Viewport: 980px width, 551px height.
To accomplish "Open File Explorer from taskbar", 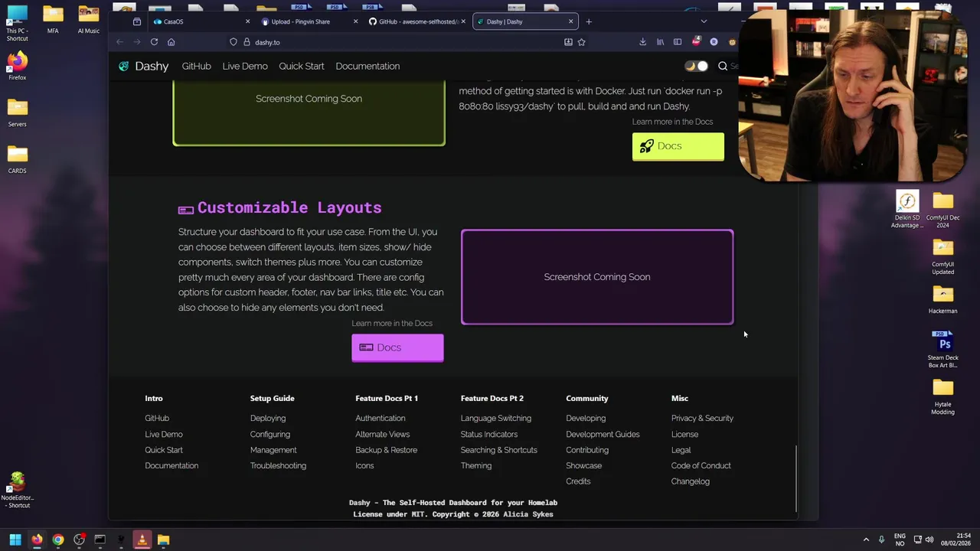I will coord(163,540).
